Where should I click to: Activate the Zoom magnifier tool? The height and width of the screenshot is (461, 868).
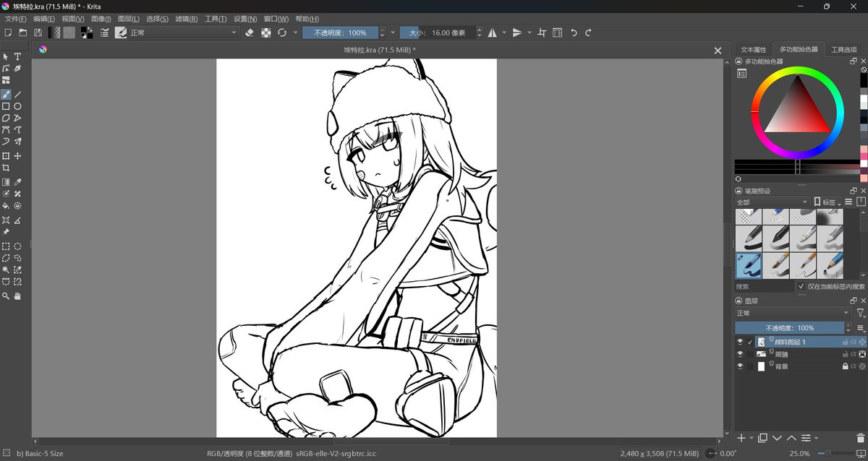[6, 296]
